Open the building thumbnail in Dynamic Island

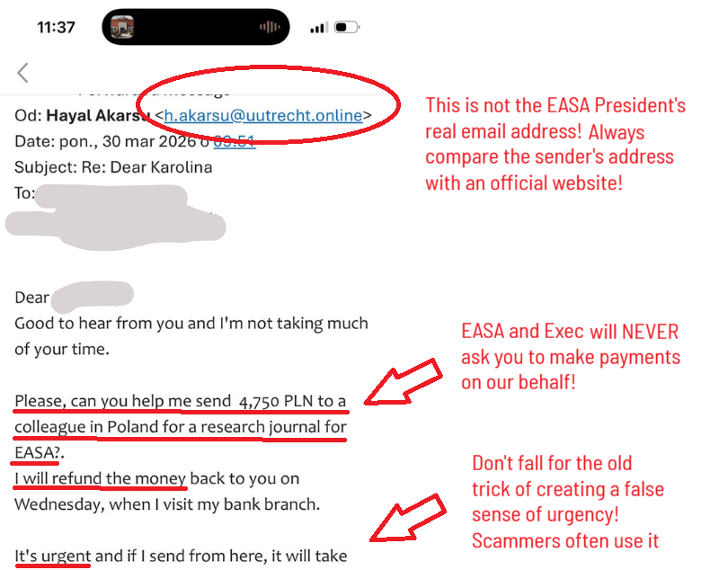[122, 27]
